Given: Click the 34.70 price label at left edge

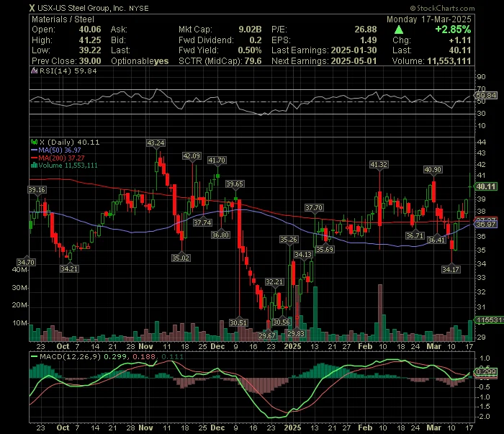Looking at the screenshot, I should (x=26, y=263).
